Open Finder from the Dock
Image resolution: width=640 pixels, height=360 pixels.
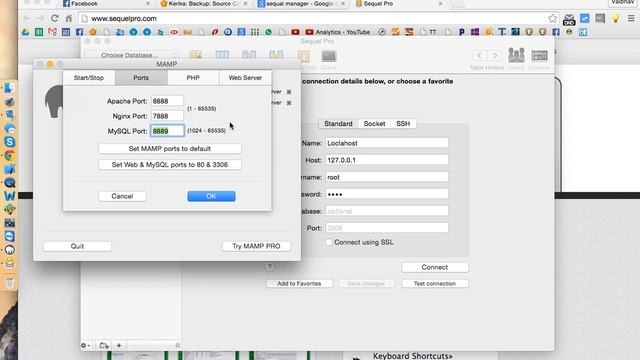coord(9,88)
